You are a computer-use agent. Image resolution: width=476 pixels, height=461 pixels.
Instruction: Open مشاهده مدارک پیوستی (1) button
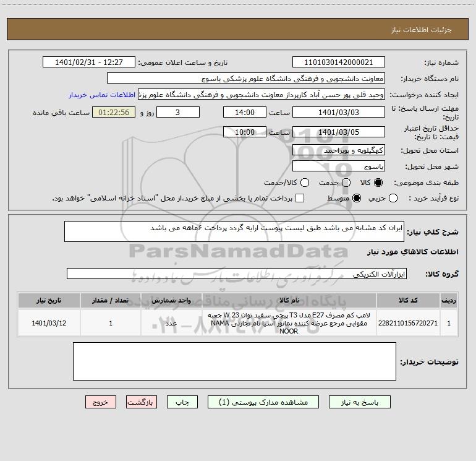pyautogui.click(x=263, y=402)
